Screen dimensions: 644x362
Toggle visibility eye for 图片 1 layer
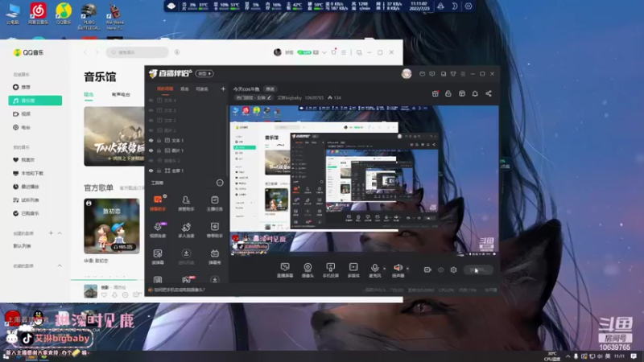click(151, 150)
